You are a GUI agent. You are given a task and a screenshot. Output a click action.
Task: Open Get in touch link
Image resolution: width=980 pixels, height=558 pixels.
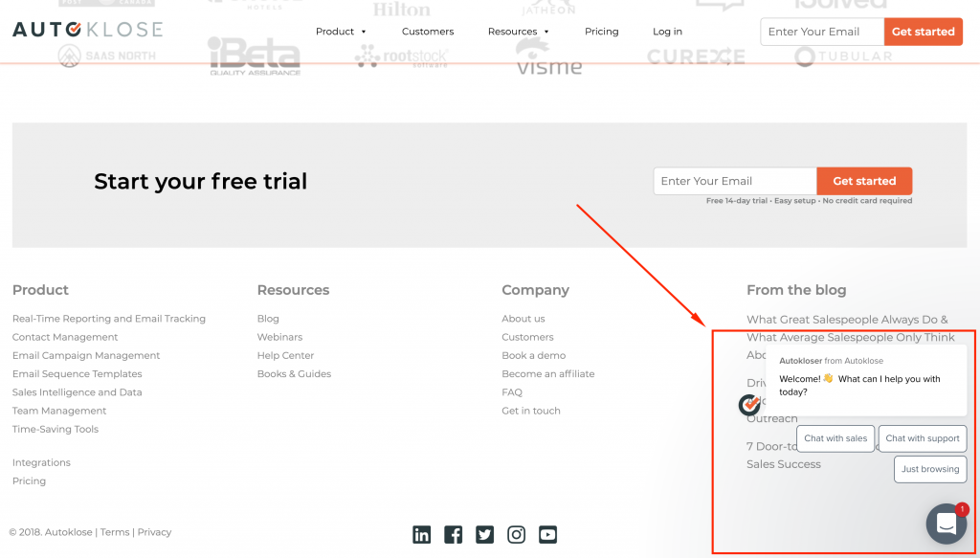click(531, 412)
